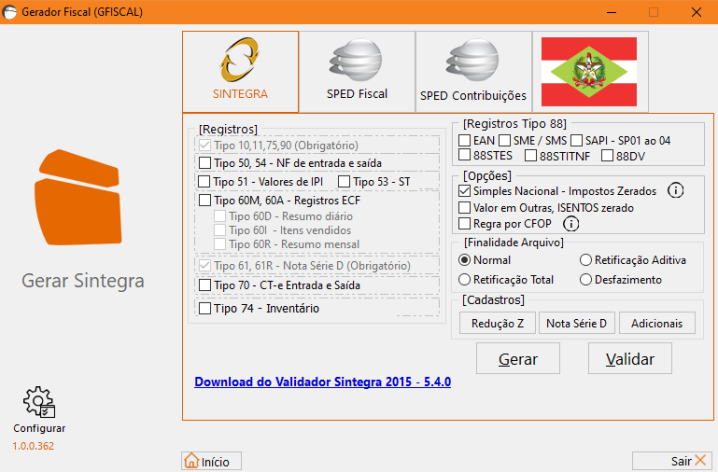718x472 pixels.
Task: Enable Valor em Outras, ISENTOS zerado
Action: [x=464, y=208]
